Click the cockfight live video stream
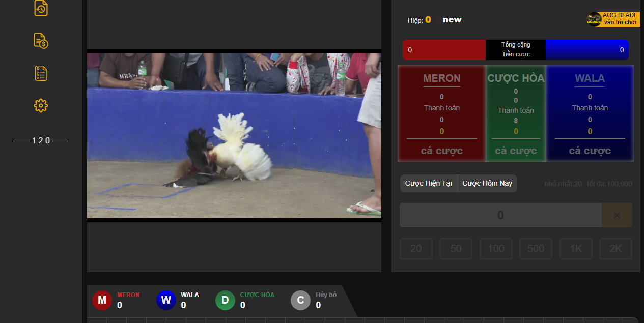The image size is (644, 323). [234, 135]
